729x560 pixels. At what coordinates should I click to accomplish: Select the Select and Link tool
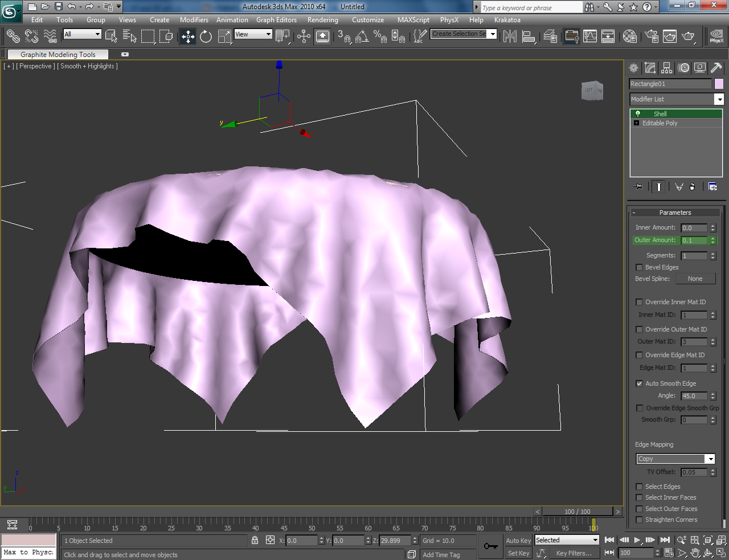click(13, 36)
